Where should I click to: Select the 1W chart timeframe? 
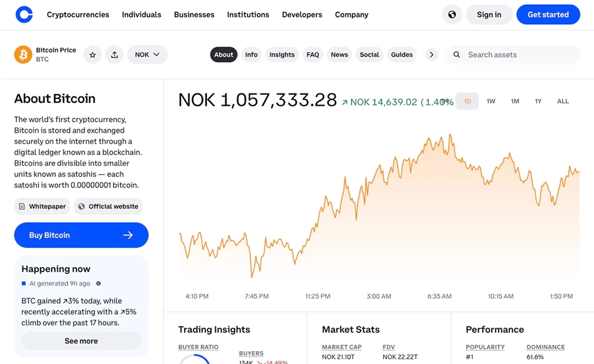(x=491, y=101)
